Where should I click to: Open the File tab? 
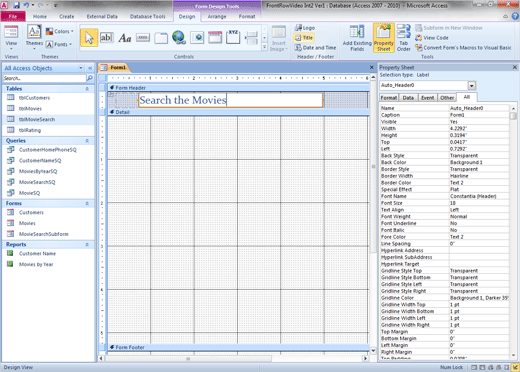(13, 16)
